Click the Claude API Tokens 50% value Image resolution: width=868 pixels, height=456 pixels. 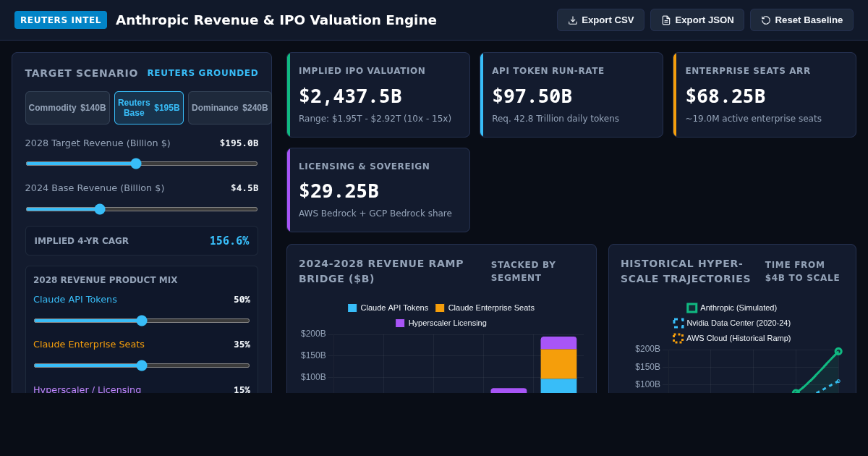[242, 300]
